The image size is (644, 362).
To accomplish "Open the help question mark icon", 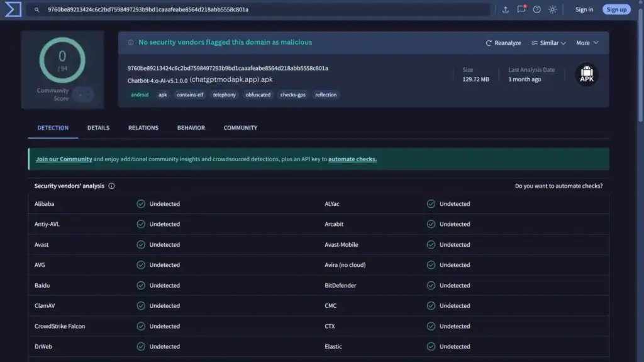I will (x=537, y=9).
